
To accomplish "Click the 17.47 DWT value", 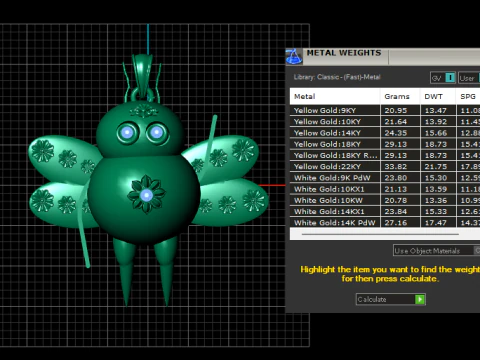I will point(436,223).
